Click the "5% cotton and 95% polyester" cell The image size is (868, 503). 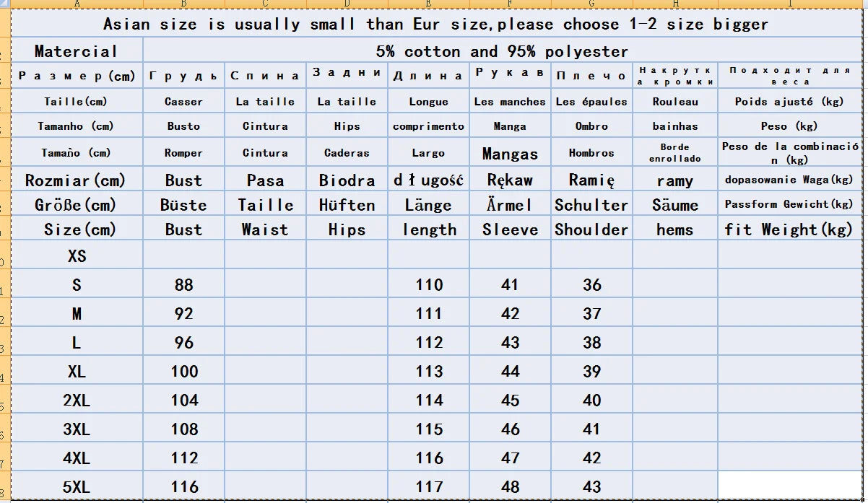click(x=502, y=51)
